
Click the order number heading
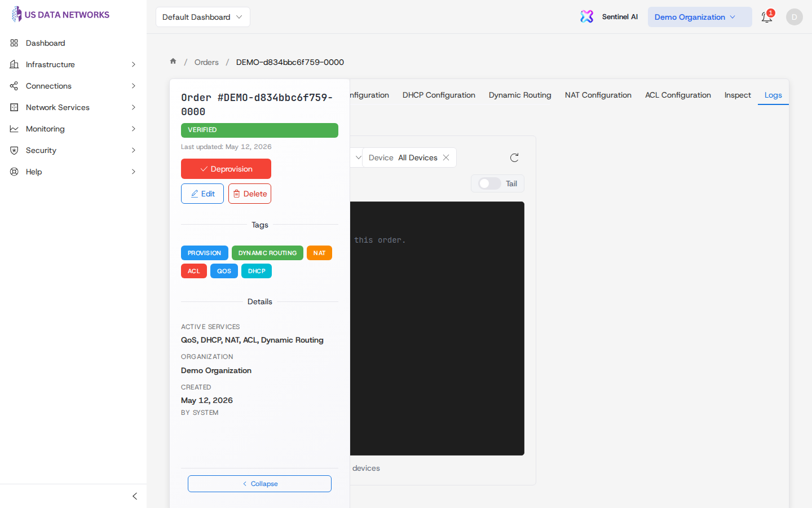257,104
